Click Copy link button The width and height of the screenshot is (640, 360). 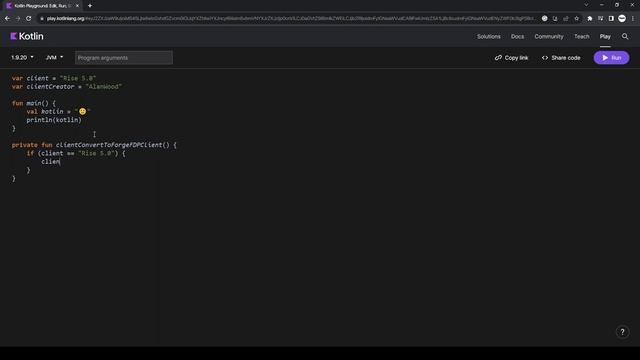tap(511, 58)
